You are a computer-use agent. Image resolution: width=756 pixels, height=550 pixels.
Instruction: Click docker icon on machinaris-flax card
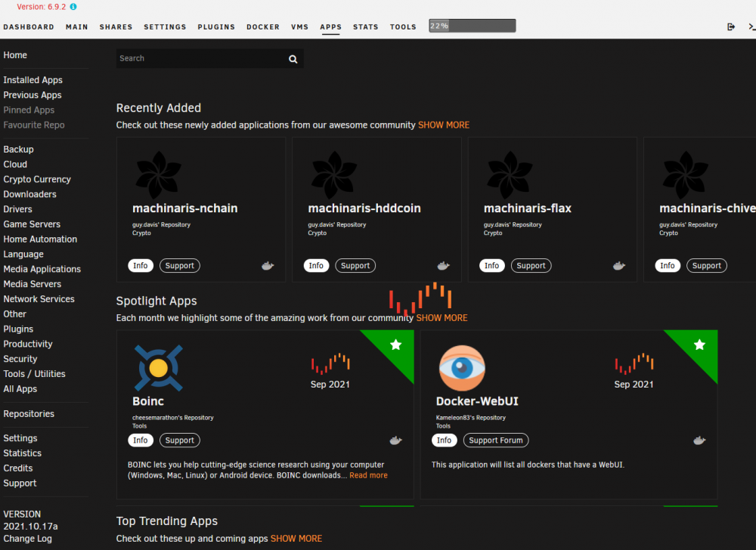point(619,266)
